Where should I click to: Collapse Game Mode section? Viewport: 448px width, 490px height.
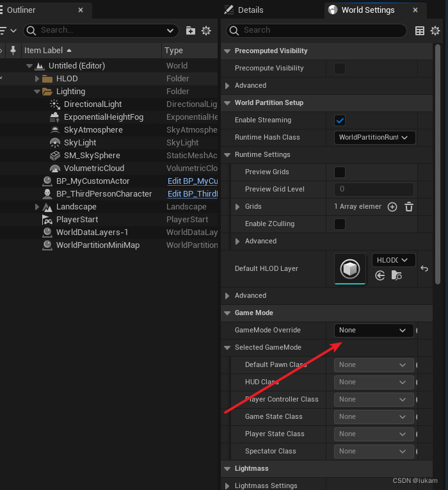227,313
